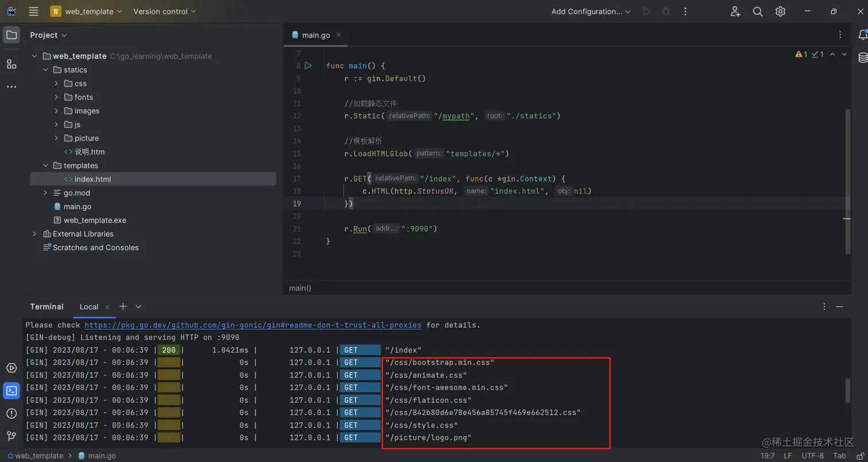Select index.html in the project tree

[153, 179]
